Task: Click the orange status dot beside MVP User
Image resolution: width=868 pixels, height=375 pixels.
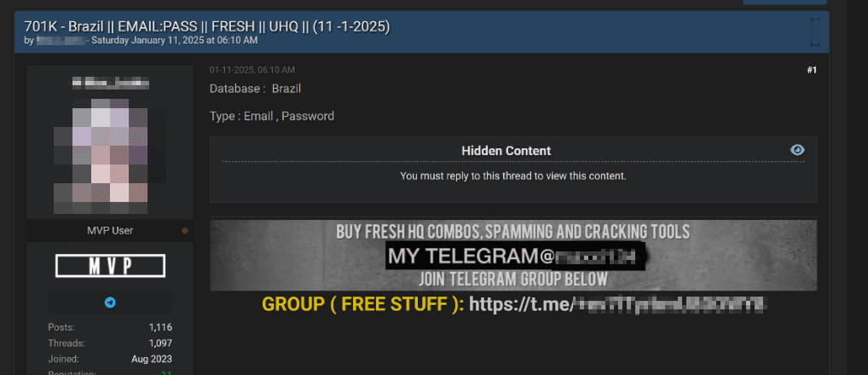Action: 185,231
